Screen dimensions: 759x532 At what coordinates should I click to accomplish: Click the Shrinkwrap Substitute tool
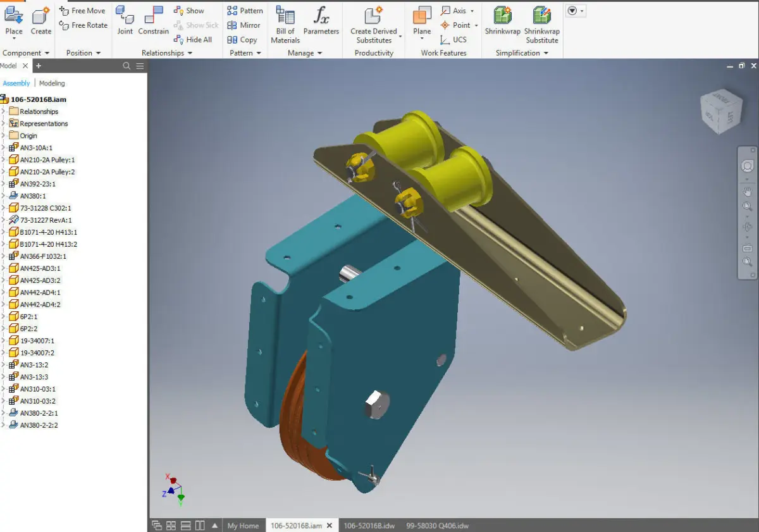click(542, 25)
